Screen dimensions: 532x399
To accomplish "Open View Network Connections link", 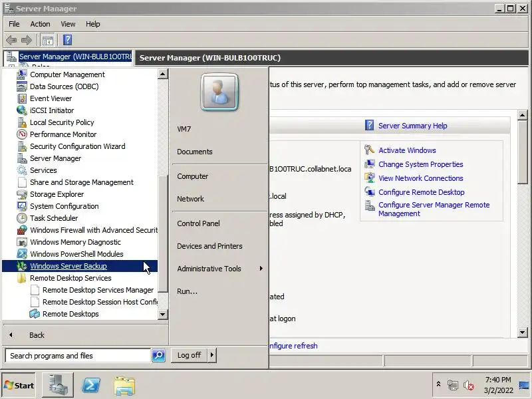I will click(421, 178).
